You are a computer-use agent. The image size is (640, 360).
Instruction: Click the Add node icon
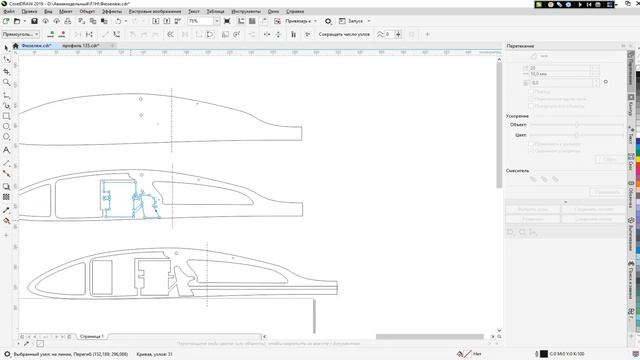(x=51, y=34)
